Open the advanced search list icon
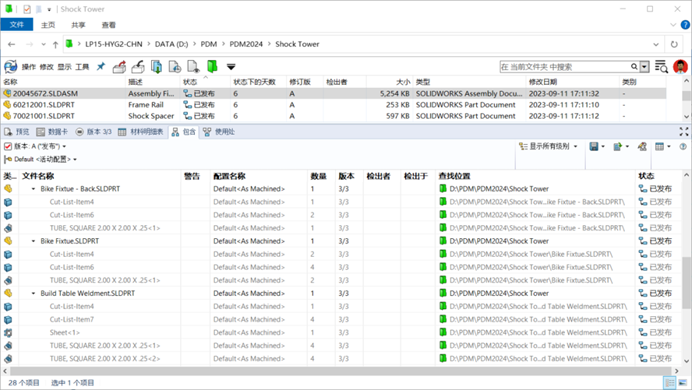The height and width of the screenshot is (390, 692). [x=661, y=67]
